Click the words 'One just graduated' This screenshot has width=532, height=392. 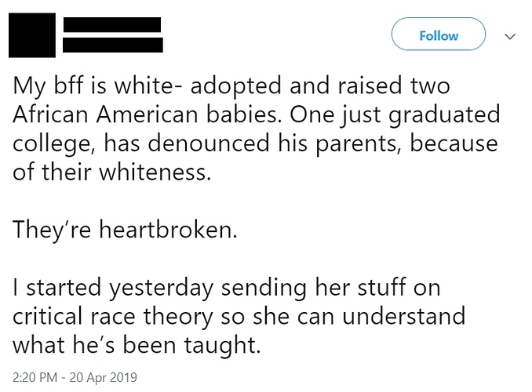point(395,114)
